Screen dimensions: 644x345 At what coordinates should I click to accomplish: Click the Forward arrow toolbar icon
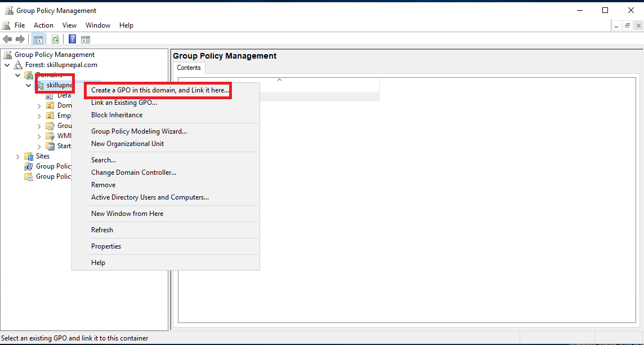point(20,39)
